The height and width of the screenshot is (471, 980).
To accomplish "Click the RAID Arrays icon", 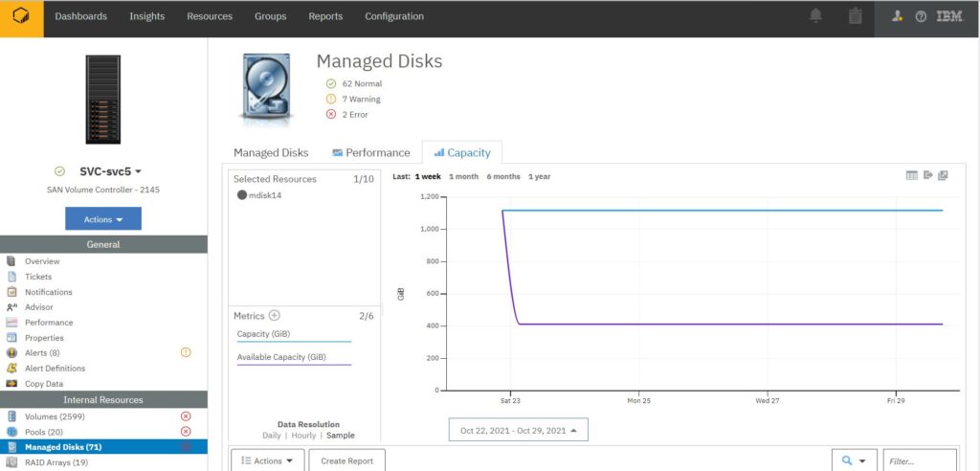I will click(11, 463).
